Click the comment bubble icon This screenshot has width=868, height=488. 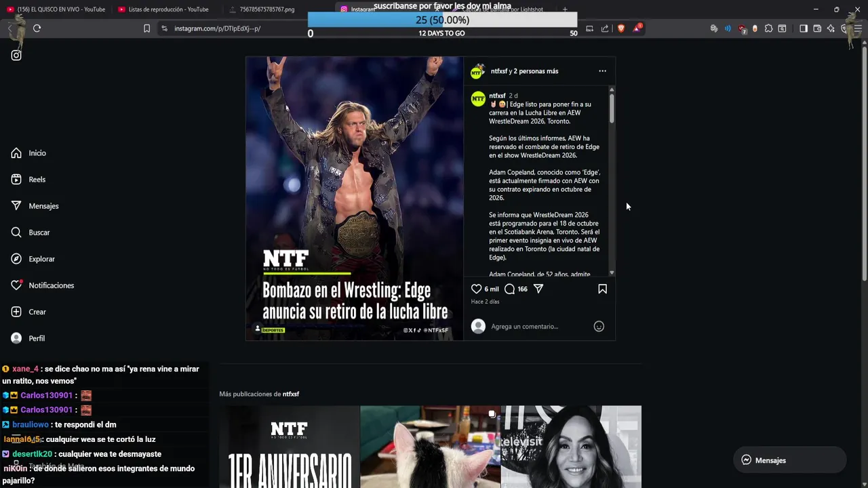[509, 289]
